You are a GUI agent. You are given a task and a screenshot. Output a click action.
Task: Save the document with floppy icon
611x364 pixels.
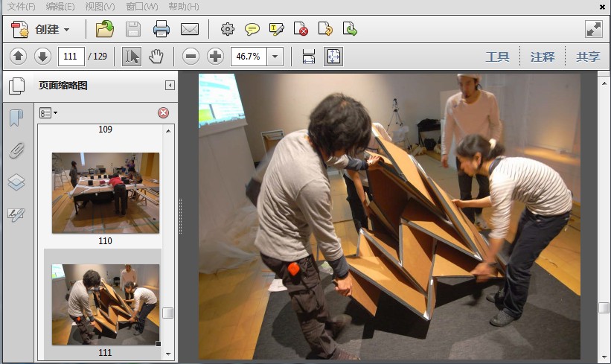(133, 29)
